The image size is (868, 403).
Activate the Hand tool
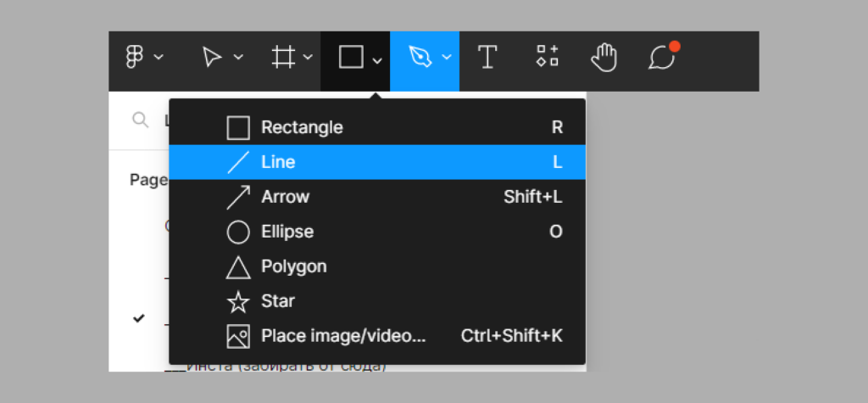[x=604, y=57]
